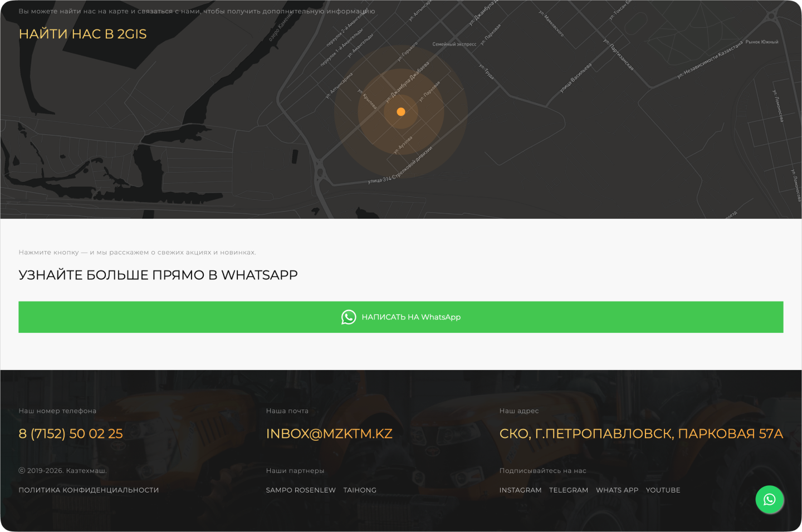Open the WHATS APP social link
This screenshot has height=532, width=802.
(x=617, y=490)
